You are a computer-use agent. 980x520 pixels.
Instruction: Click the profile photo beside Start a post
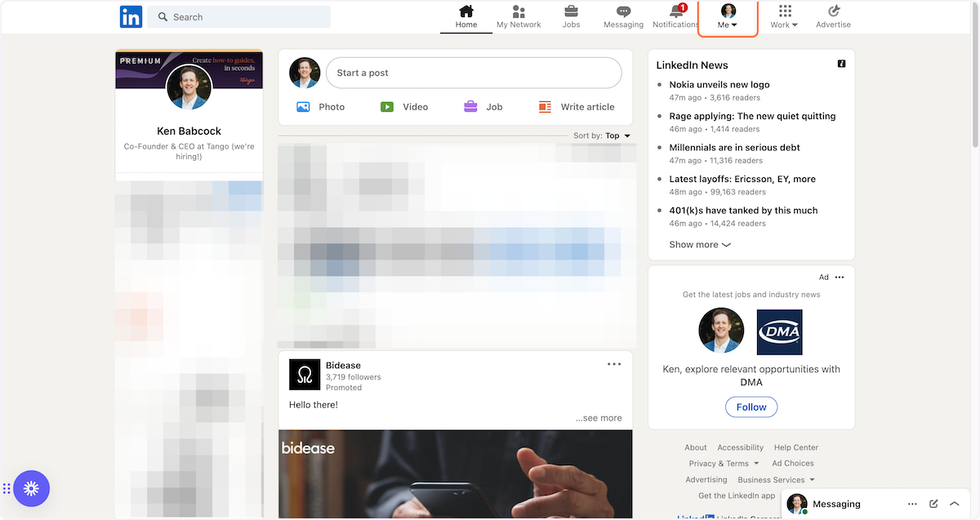coord(305,73)
